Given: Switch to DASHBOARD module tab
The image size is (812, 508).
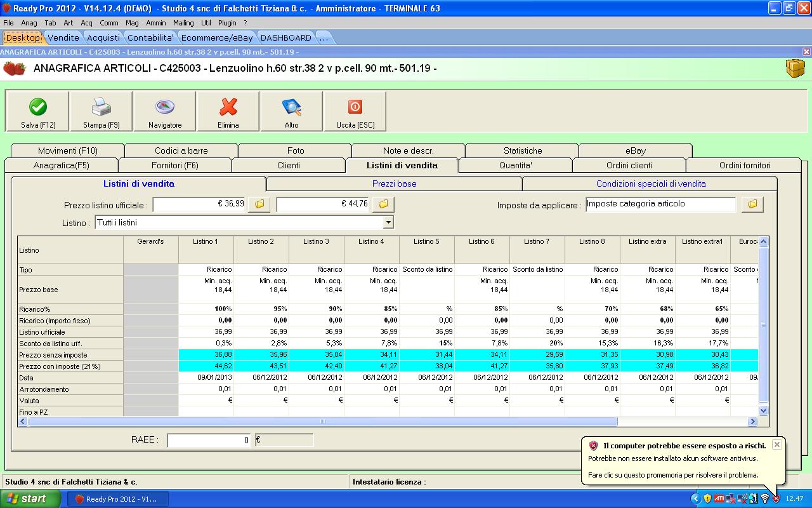Looking at the screenshot, I should point(286,37).
